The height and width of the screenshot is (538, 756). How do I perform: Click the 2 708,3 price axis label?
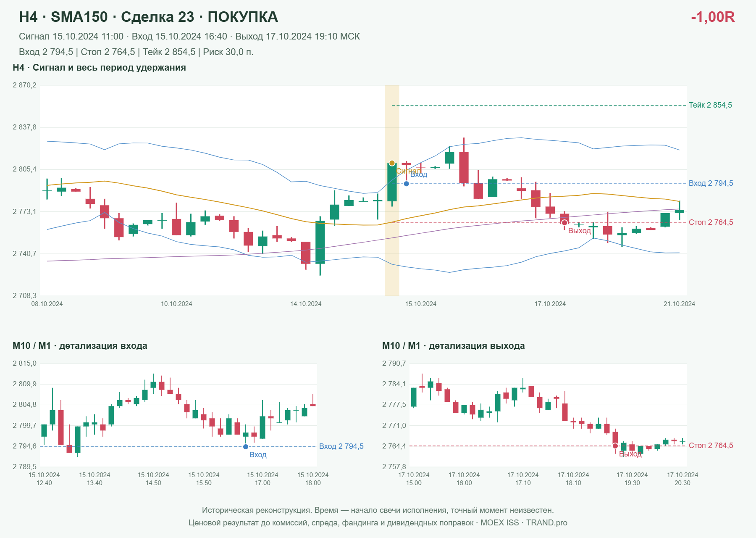24,295
